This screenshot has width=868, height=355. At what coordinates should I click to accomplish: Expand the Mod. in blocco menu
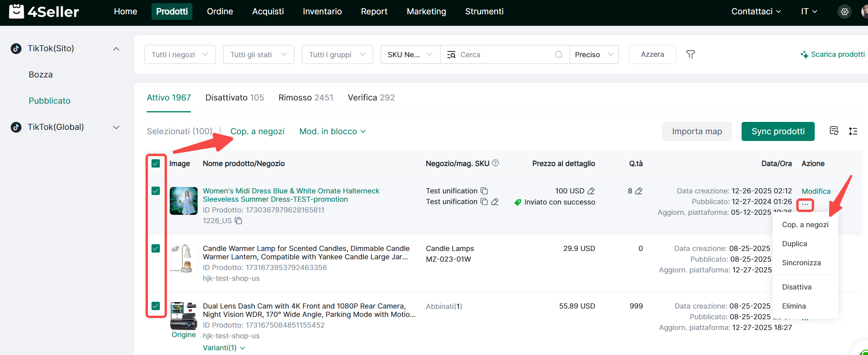click(332, 131)
